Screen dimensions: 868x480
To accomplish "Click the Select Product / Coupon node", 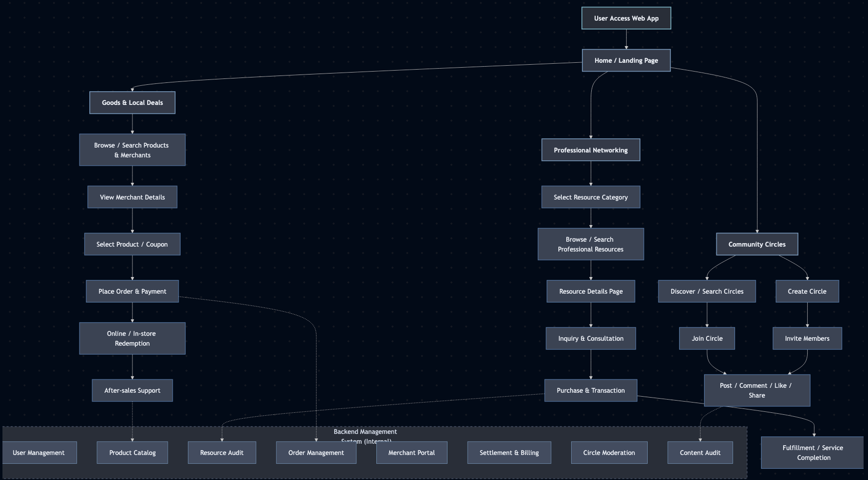I will point(132,244).
